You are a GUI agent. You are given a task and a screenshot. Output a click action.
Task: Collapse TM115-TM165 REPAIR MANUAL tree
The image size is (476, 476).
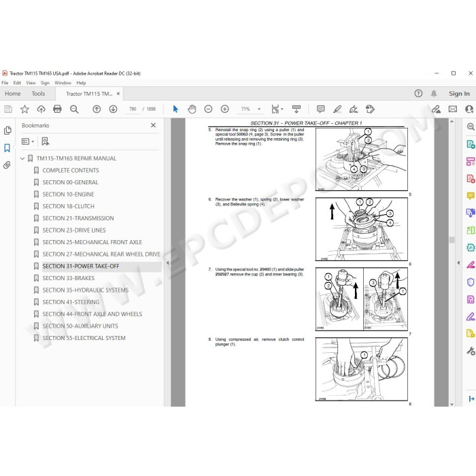(x=22, y=158)
